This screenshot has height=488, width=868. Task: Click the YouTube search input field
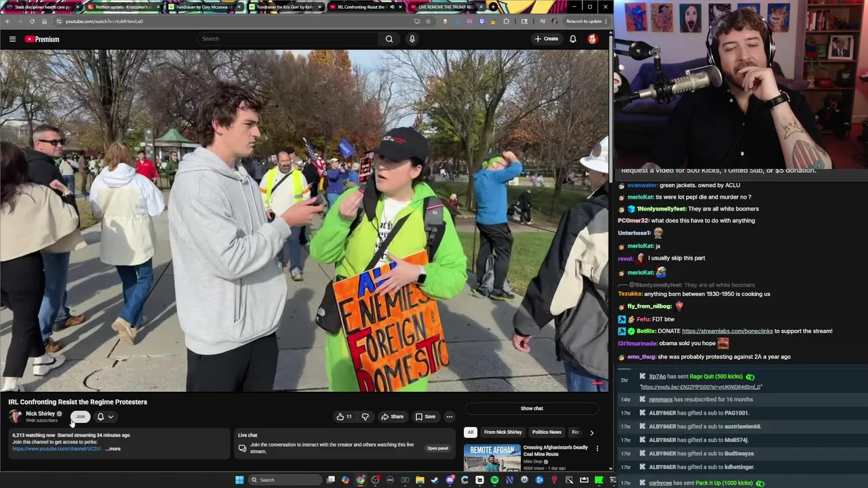[288, 39]
